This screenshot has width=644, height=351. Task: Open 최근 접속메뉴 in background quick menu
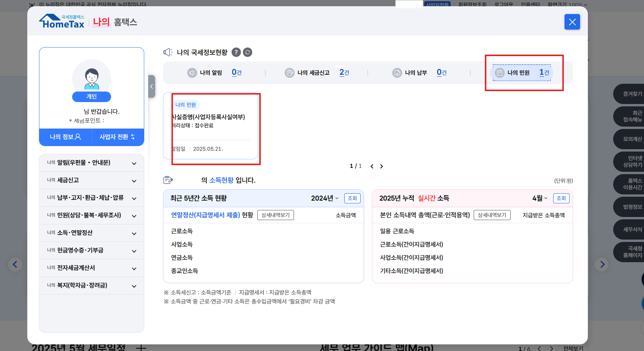[x=629, y=116]
